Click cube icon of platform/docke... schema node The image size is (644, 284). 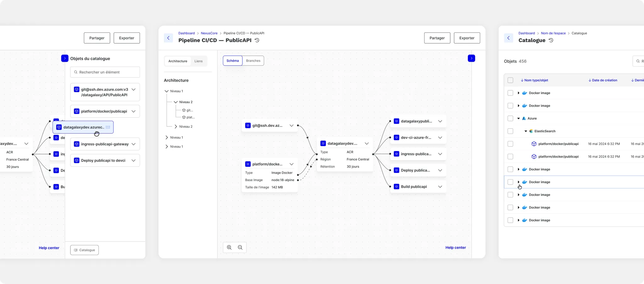pyautogui.click(x=248, y=164)
